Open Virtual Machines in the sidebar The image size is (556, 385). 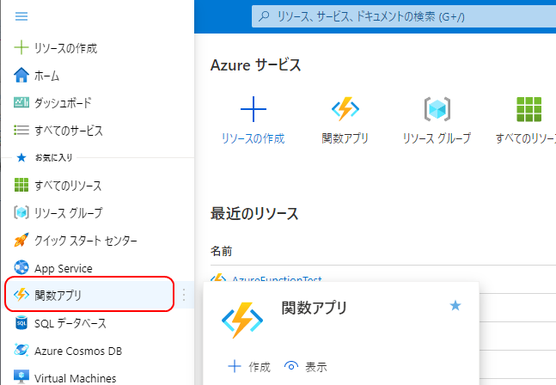(x=65, y=378)
